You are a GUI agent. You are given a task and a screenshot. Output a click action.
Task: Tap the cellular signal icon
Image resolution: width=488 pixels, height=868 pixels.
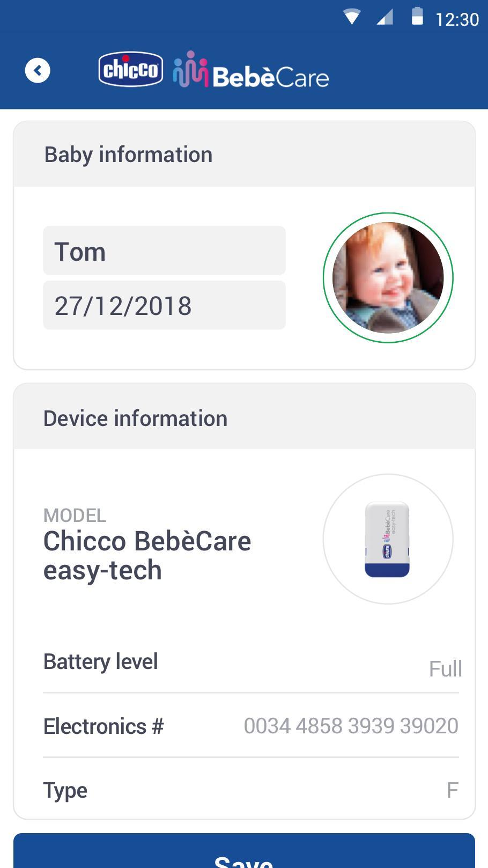click(x=385, y=18)
